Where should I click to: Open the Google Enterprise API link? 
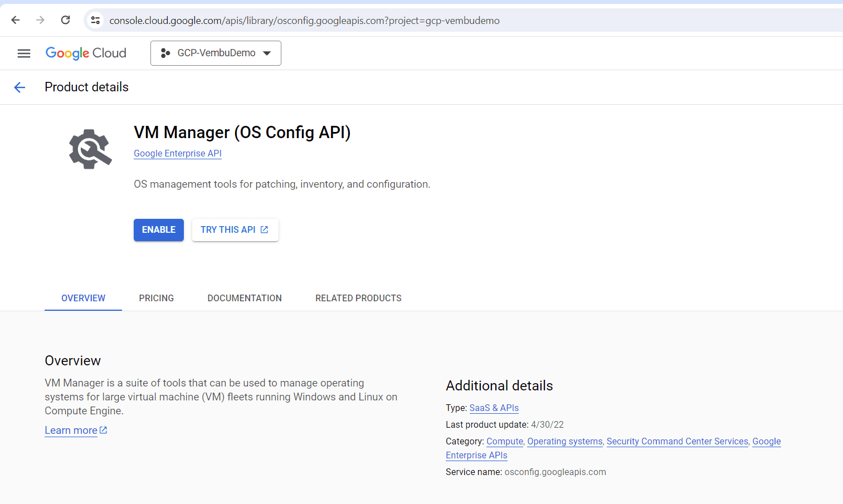[178, 153]
